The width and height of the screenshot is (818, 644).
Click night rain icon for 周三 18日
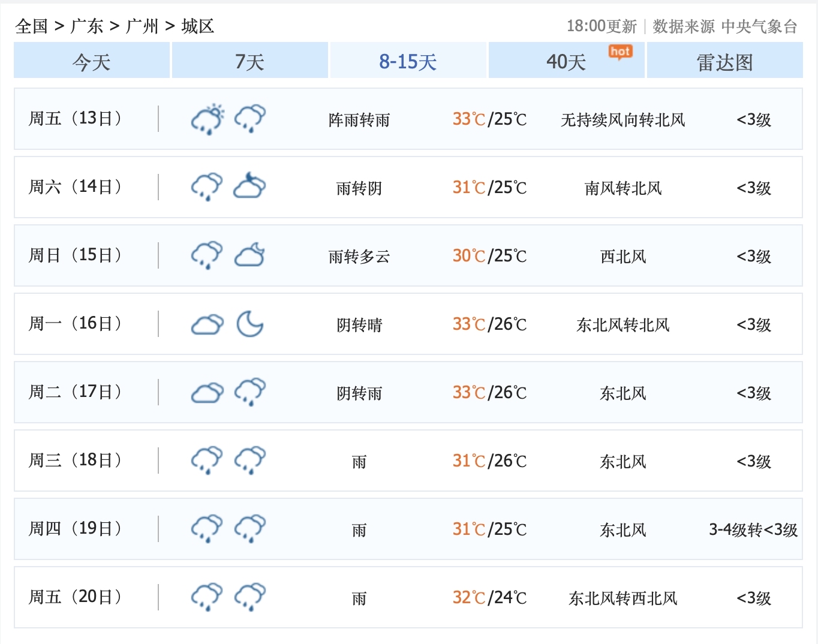[x=250, y=461]
